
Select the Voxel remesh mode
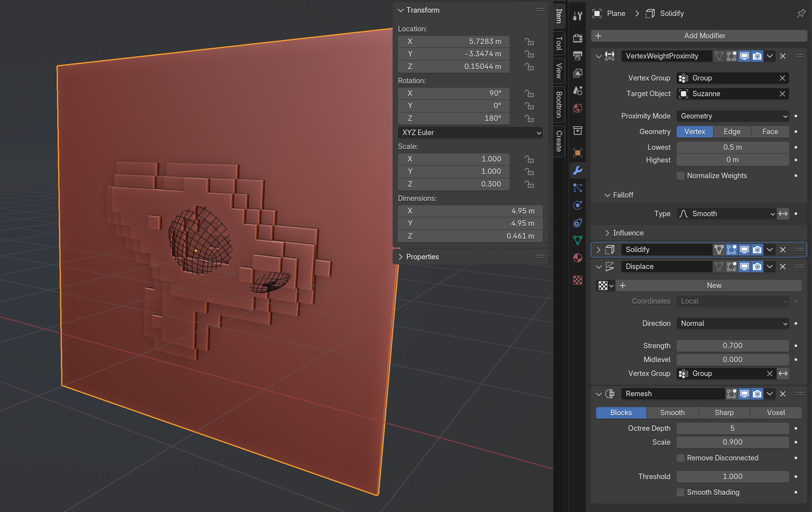coord(776,412)
